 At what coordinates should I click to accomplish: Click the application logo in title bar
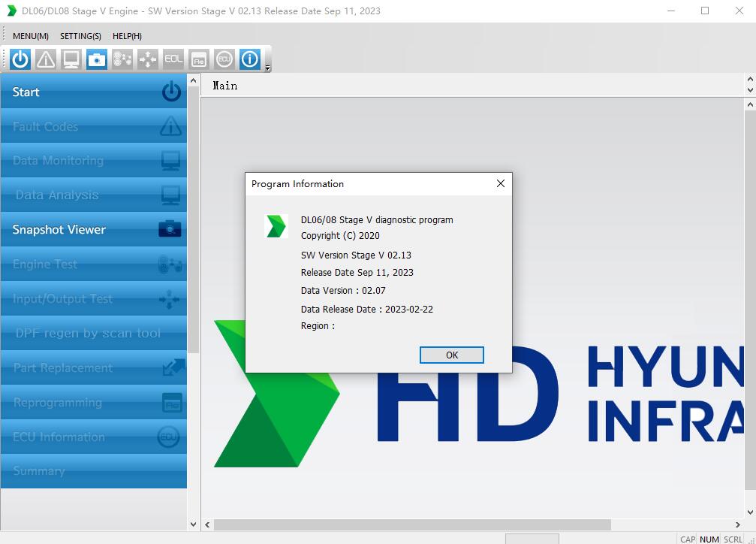pos(11,11)
